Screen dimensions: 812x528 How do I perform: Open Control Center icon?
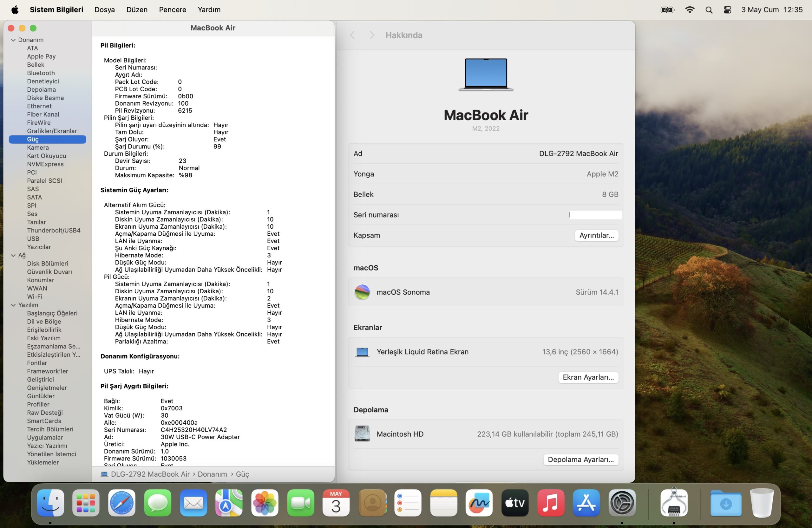[x=727, y=10]
